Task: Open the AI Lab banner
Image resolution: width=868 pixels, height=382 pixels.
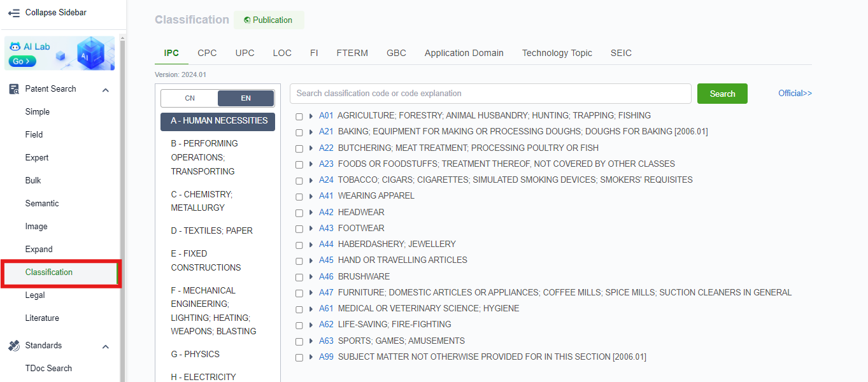Action: pyautogui.click(x=60, y=53)
